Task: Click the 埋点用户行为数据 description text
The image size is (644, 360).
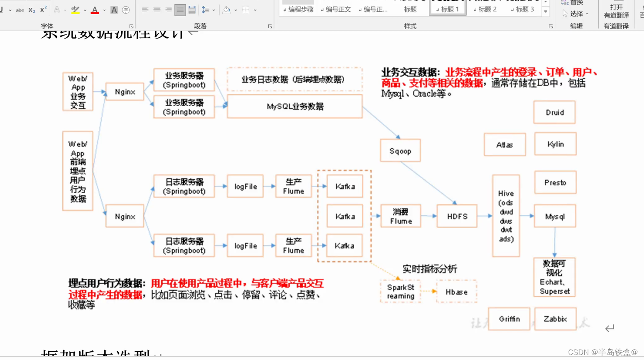Action: click(196, 294)
